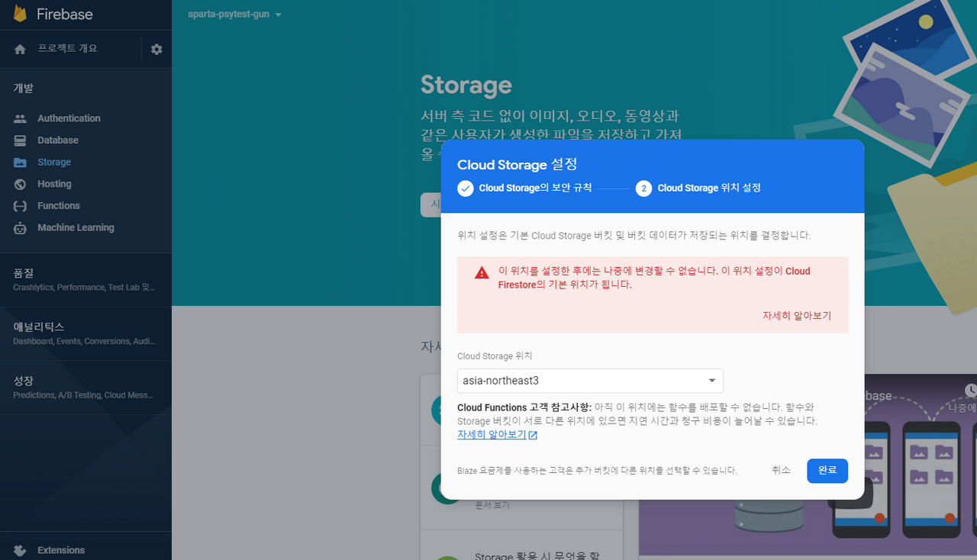Click the red warning triangle icon
Viewport: 977px width, 560px height.
click(x=482, y=272)
